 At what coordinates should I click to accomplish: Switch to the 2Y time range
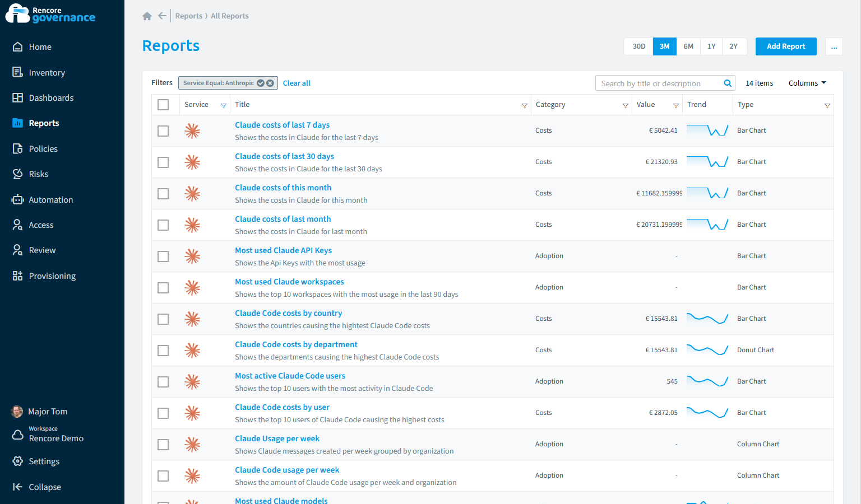734,46
